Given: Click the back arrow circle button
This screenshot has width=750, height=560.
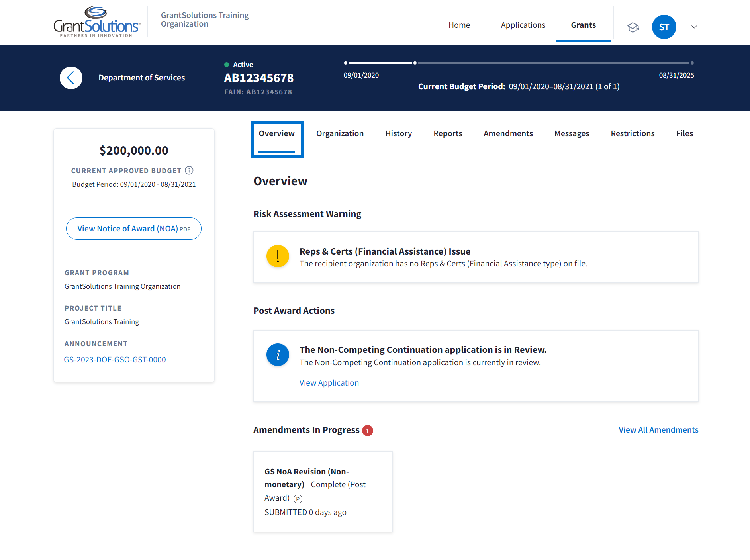Looking at the screenshot, I should pyautogui.click(x=71, y=78).
